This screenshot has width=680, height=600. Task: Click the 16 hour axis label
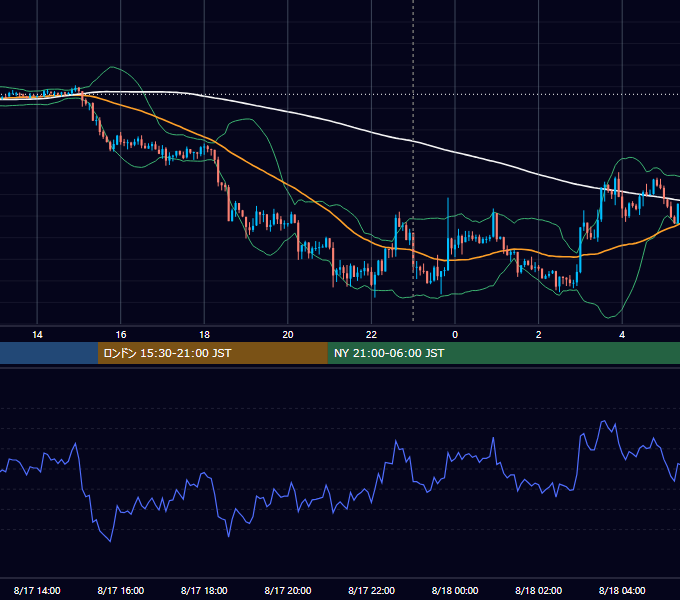[x=121, y=335]
